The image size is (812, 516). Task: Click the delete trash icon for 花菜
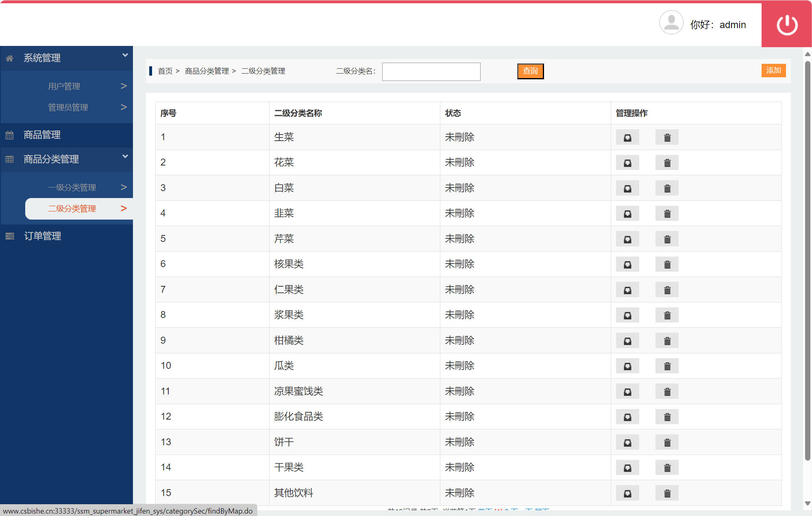coord(667,162)
